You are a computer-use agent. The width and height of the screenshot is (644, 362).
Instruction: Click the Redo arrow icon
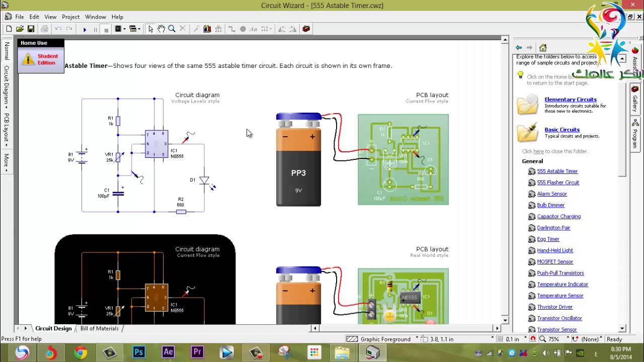(69, 29)
